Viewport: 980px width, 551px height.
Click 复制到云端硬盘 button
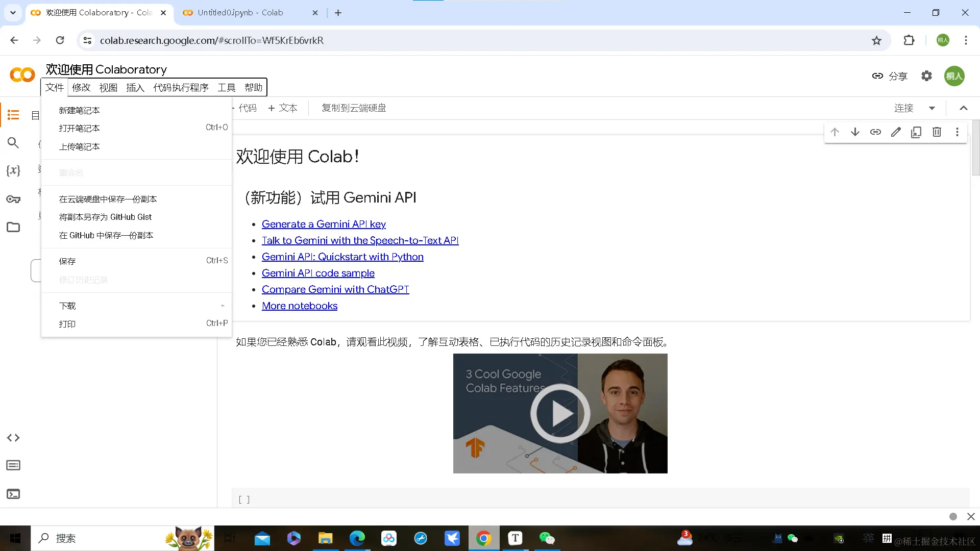(353, 108)
